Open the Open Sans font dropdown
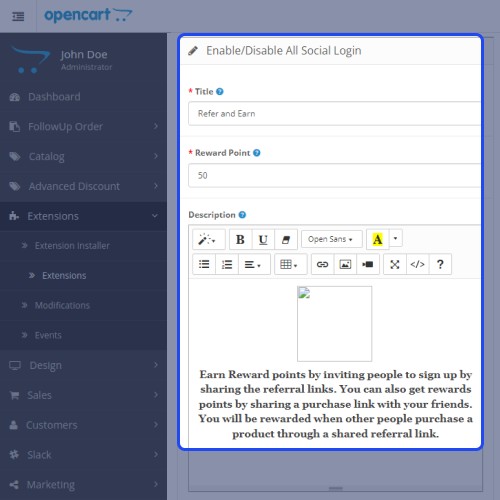The image size is (500, 500). (331, 239)
